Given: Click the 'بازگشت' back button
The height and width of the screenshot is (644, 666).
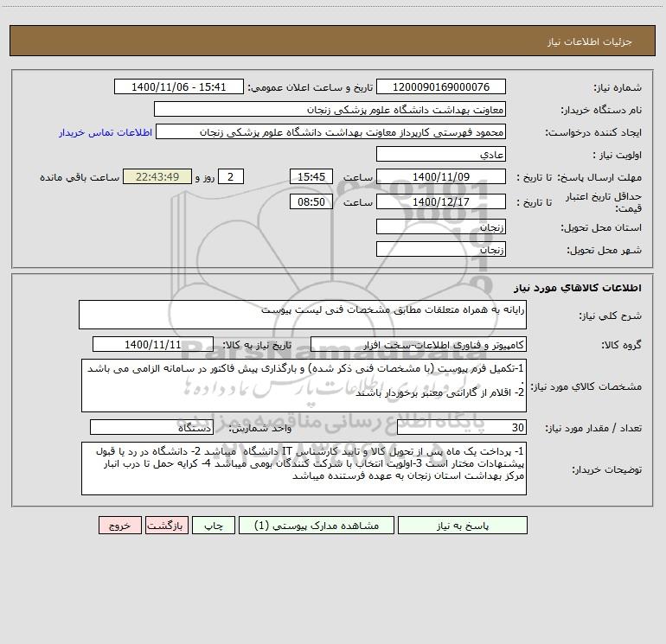Looking at the screenshot, I should [x=166, y=525].
